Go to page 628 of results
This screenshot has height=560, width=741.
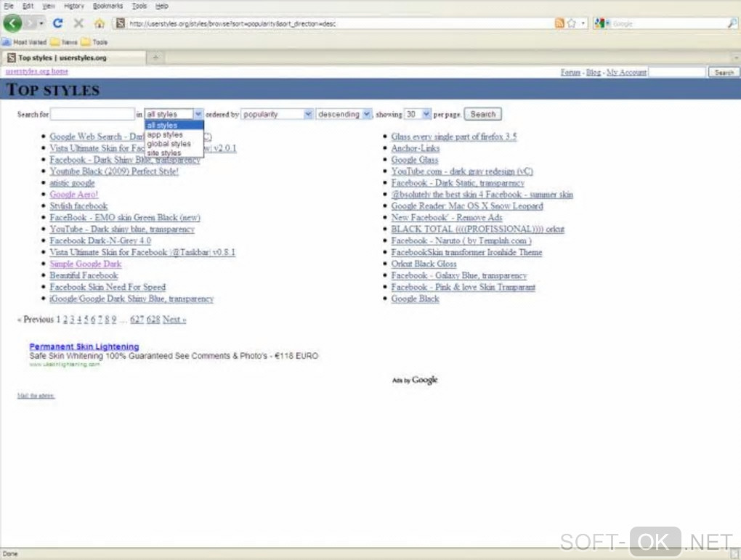pos(153,320)
